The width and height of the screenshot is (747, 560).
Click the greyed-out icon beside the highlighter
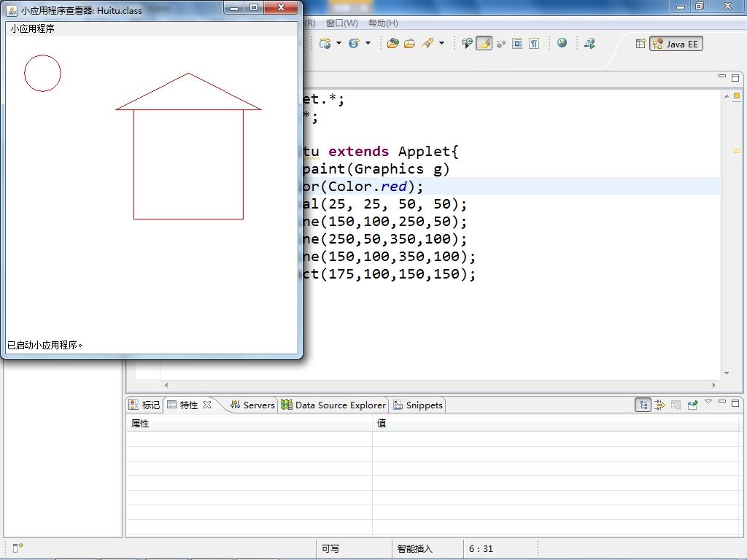coord(500,44)
